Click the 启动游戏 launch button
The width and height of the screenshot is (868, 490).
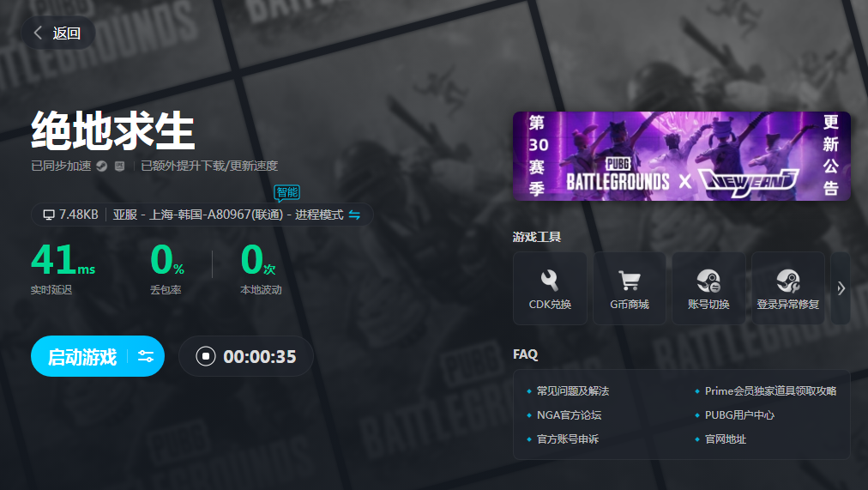[x=81, y=356]
